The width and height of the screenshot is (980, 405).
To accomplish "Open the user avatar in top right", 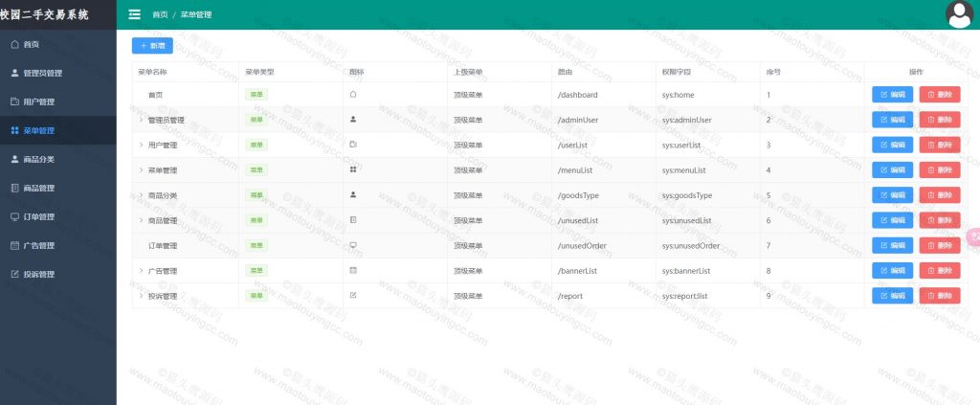I will (959, 14).
